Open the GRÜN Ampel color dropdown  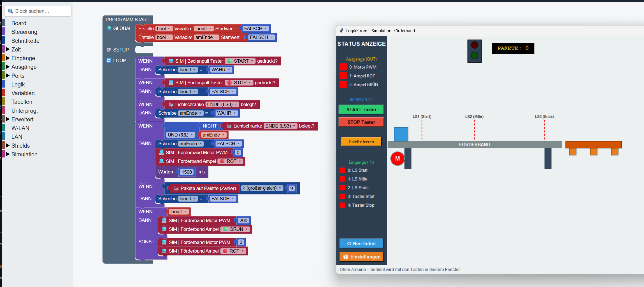click(236, 229)
